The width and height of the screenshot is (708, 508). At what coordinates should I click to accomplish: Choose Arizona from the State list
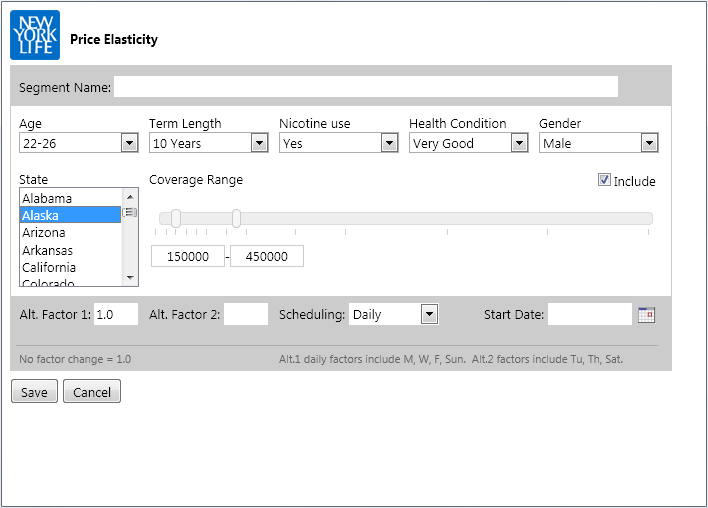tap(70, 233)
